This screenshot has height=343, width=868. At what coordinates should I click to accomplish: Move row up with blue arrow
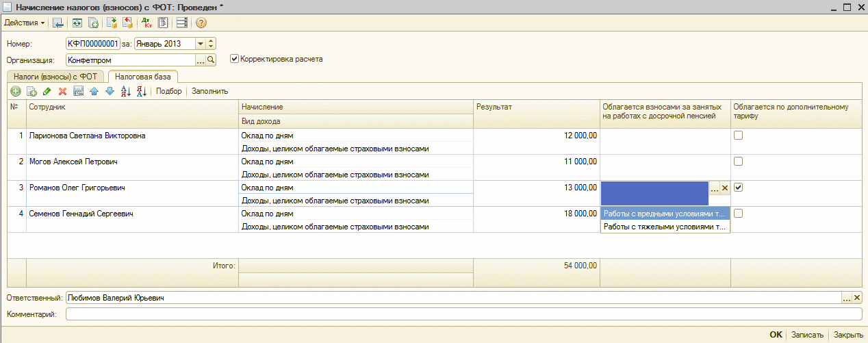click(94, 91)
